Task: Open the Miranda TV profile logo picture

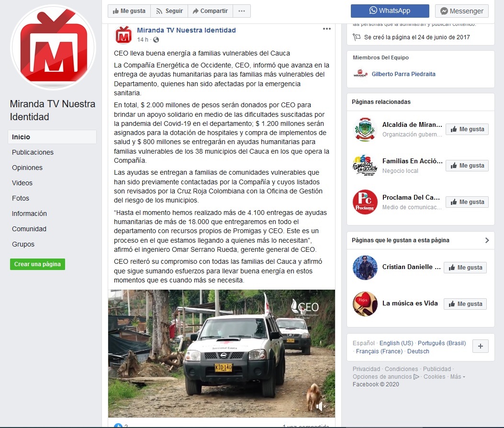Action: click(x=53, y=47)
